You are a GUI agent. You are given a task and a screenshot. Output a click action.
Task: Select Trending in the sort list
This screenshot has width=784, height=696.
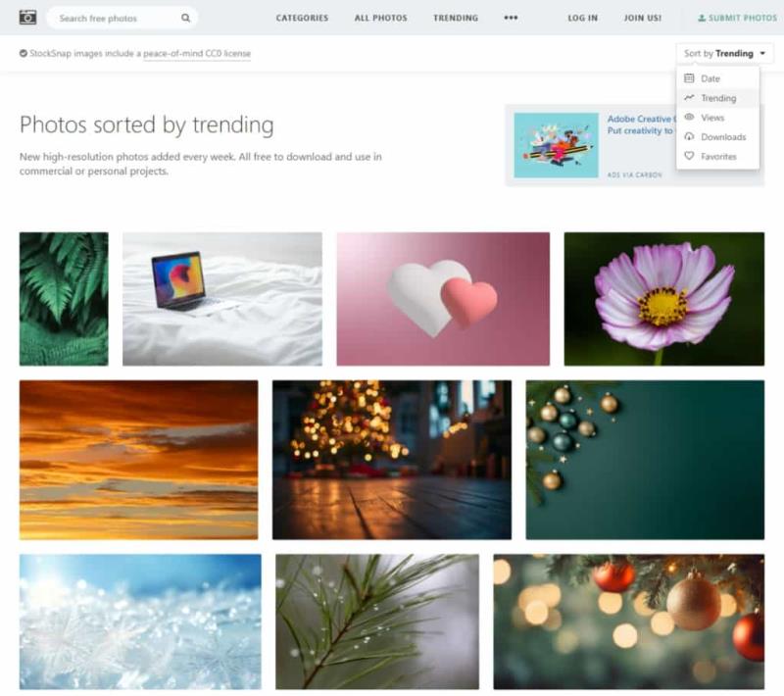[x=717, y=98]
